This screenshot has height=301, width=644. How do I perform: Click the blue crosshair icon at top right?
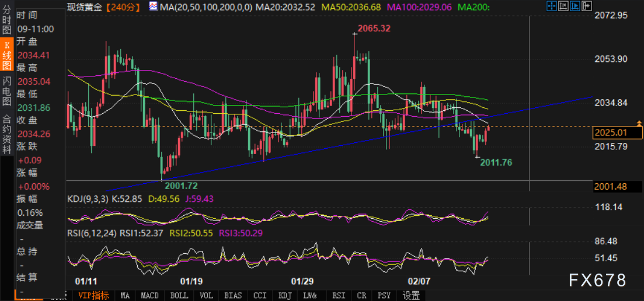tap(552, 7)
